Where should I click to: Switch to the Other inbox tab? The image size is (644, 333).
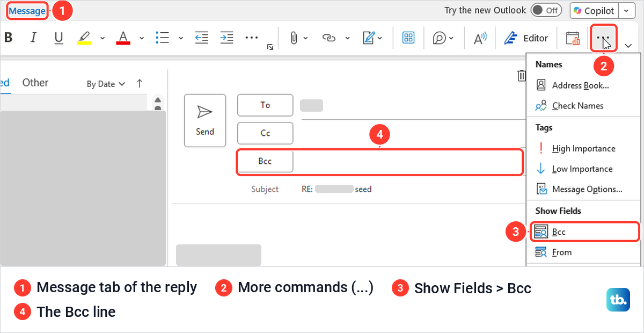(35, 83)
